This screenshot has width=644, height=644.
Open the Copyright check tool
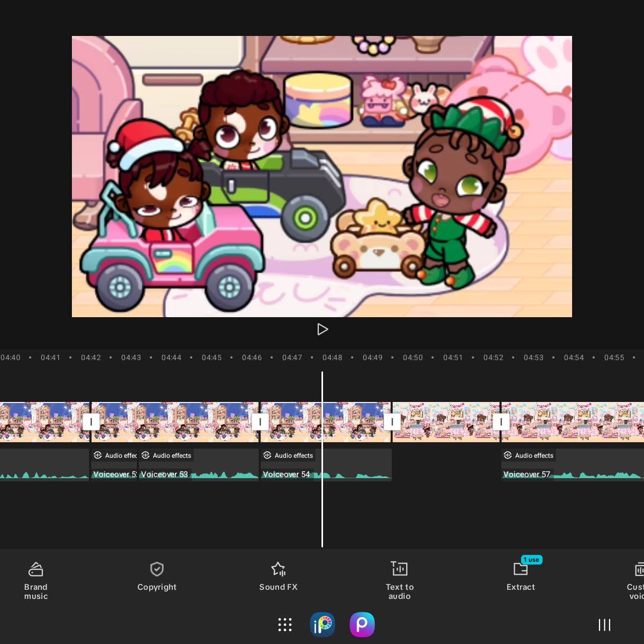click(x=157, y=576)
